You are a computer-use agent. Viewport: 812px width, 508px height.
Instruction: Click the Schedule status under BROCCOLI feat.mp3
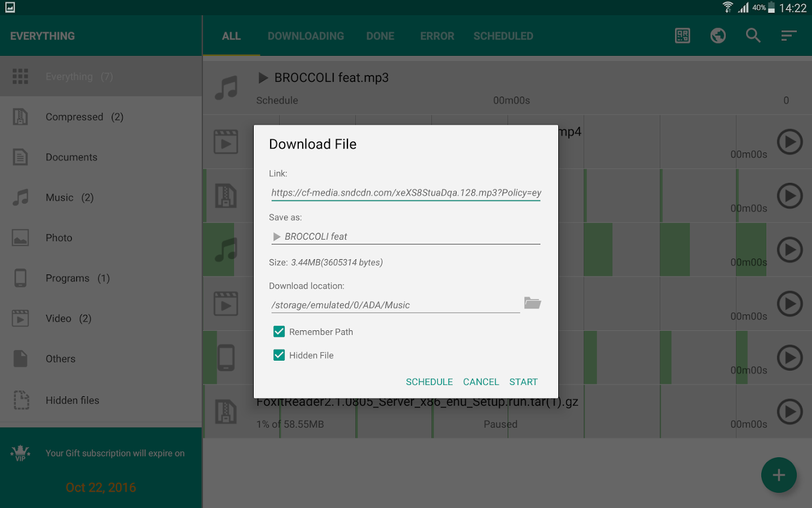coord(277,100)
